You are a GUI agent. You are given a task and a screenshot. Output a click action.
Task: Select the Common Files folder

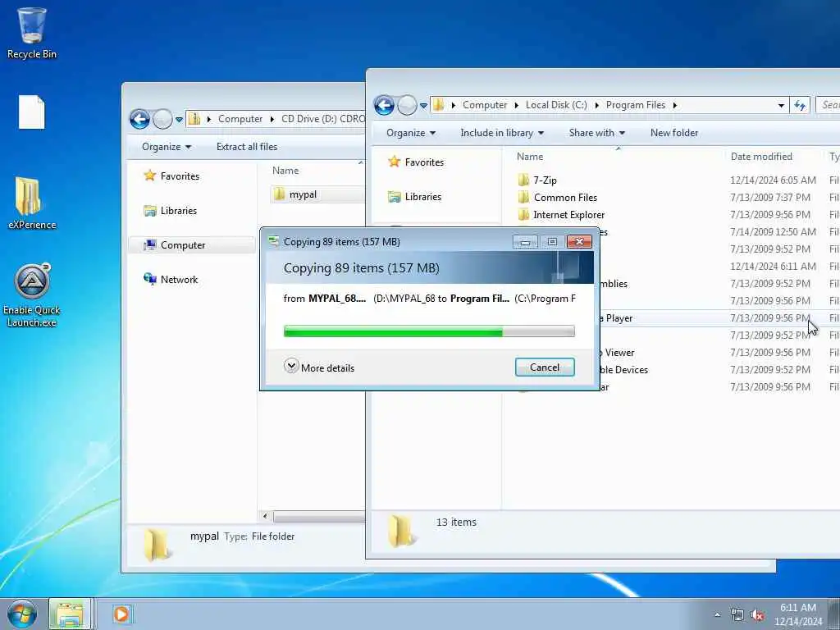557,197
